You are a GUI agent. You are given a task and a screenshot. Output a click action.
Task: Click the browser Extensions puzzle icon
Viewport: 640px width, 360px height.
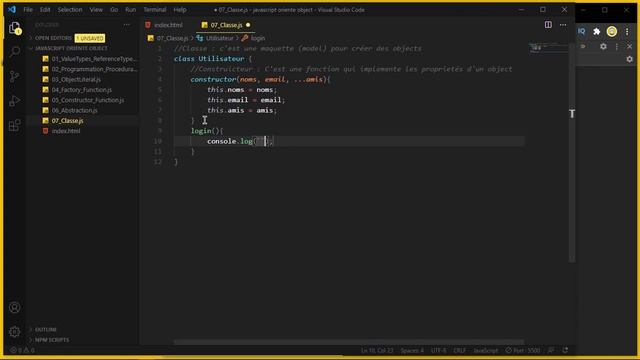point(597,31)
